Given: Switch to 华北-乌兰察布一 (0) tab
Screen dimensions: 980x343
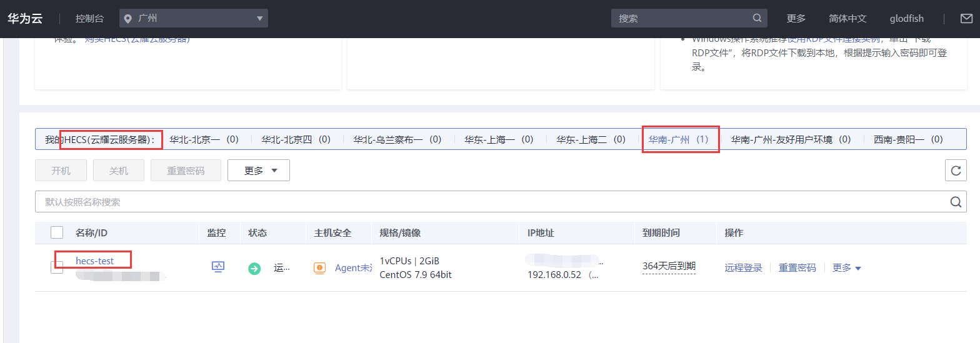Looking at the screenshot, I should 397,139.
